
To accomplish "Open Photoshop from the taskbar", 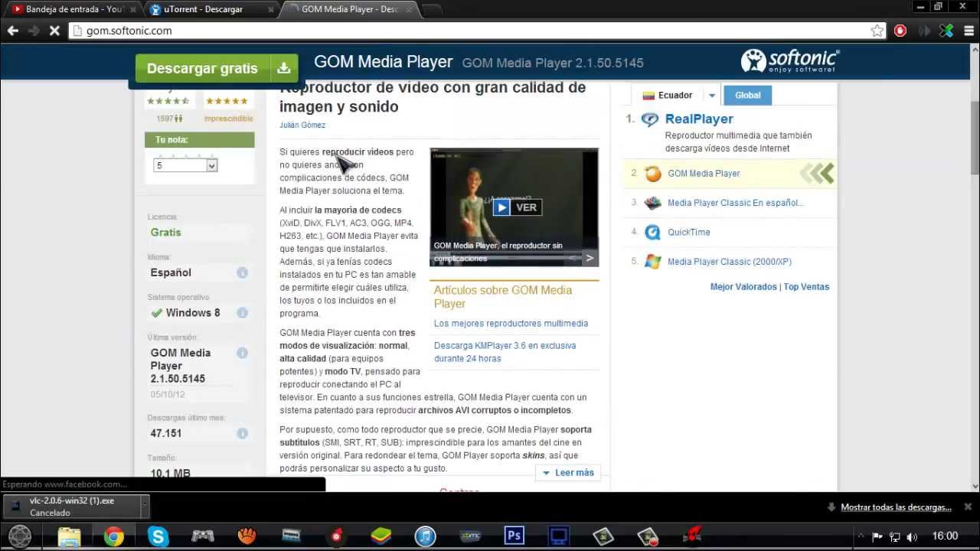I will pos(514,536).
